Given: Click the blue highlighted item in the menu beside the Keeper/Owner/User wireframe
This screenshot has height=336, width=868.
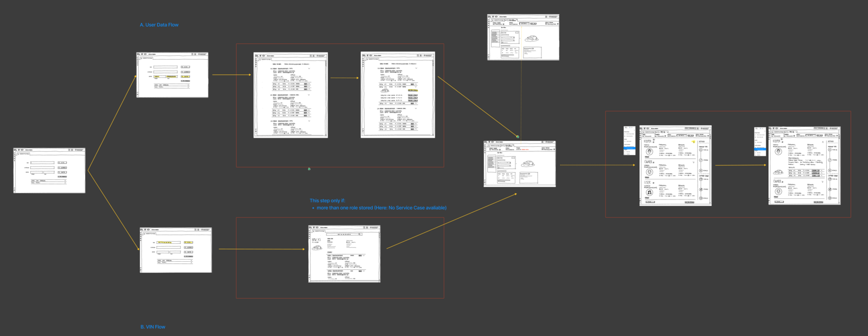Looking at the screenshot, I should [x=630, y=148].
